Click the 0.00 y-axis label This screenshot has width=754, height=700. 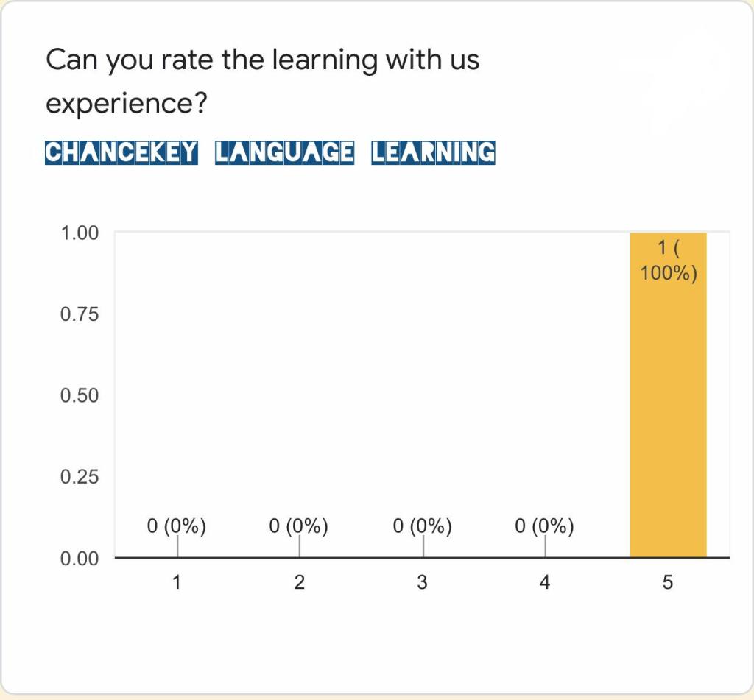click(79, 559)
